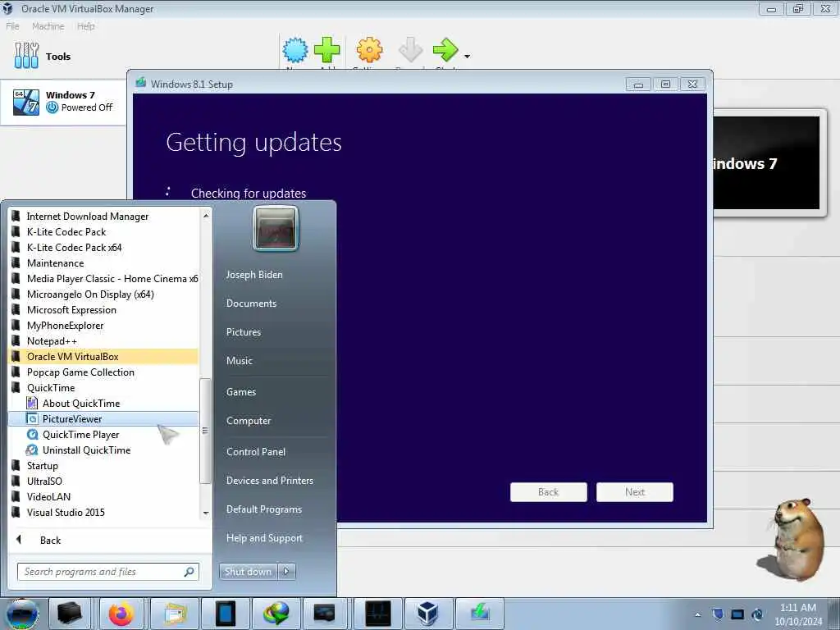Click Uninstall QuickTime entry
The height and width of the screenshot is (630, 840).
coord(104,450)
